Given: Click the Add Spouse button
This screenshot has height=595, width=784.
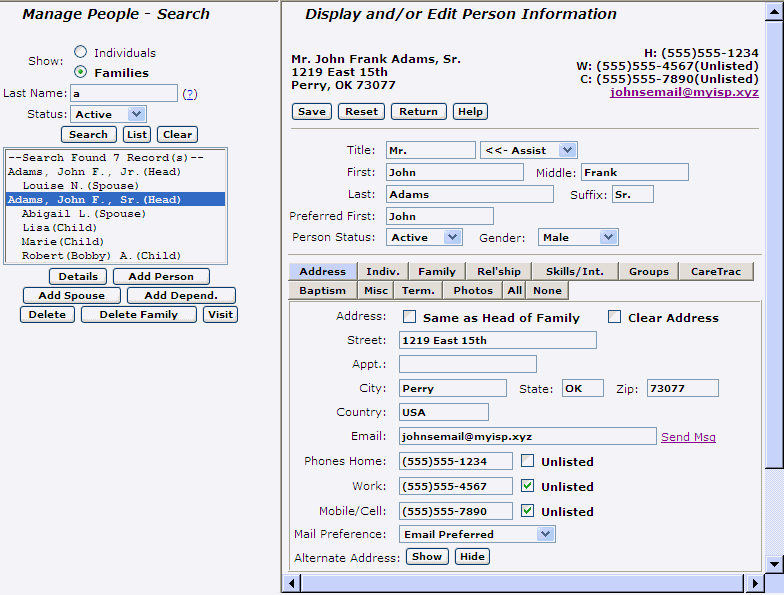Looking at the screenshot, I should tap(71, 295).
